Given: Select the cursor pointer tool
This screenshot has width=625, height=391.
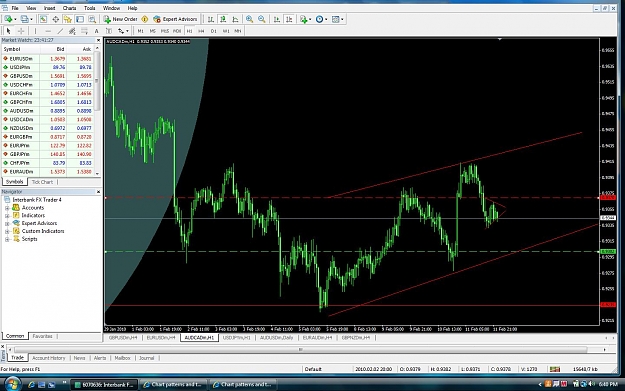Looking at the screenshot, I should (8, 31).
